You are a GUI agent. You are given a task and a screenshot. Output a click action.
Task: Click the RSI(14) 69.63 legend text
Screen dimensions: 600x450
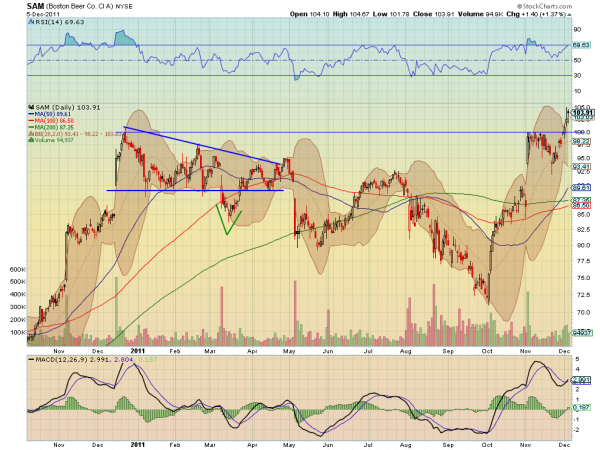tap(60, 22)
